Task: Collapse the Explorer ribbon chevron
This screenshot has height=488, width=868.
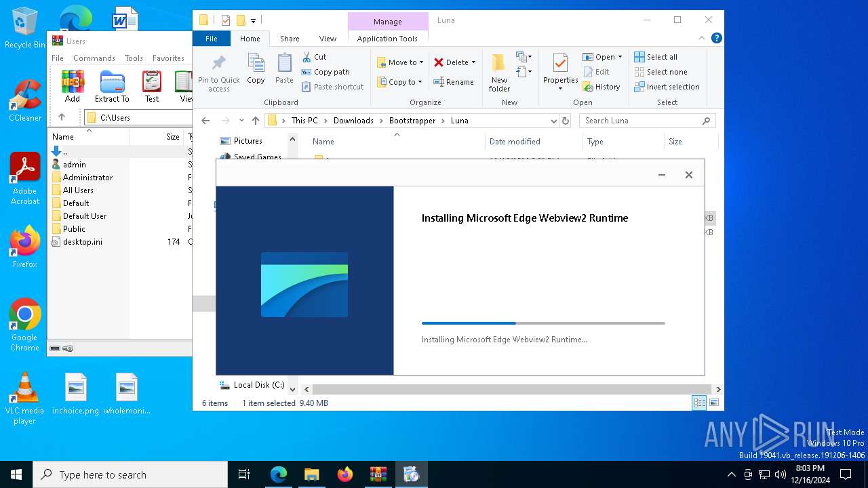Action: 703,39
